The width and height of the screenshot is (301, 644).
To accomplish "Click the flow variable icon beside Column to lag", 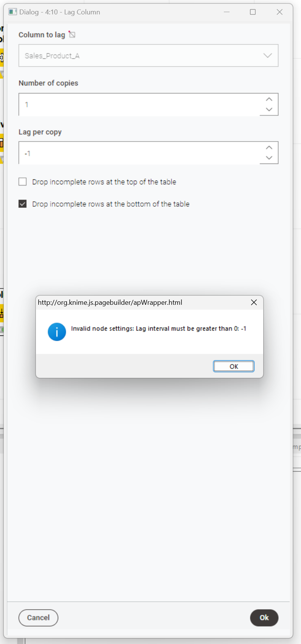I will click(x=72, y=34).
